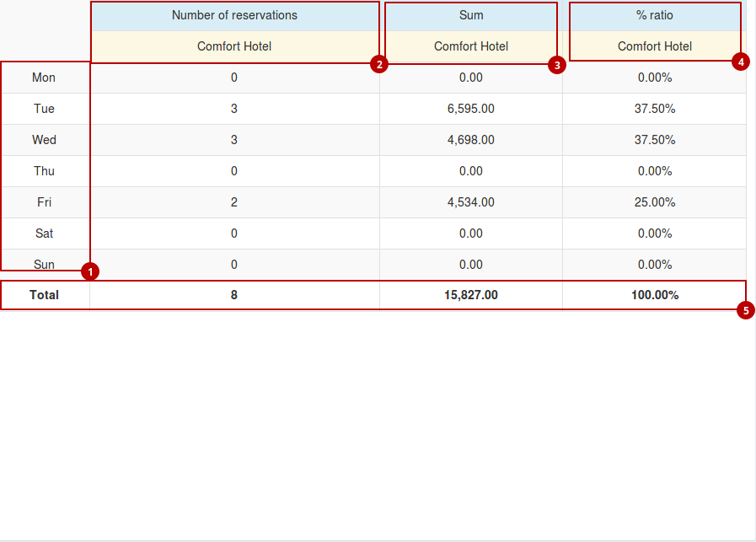Viewport: 756px width, 542px height.
Task: Select the Wed row label
Action: pyautogui.click(x=44, y=140)
